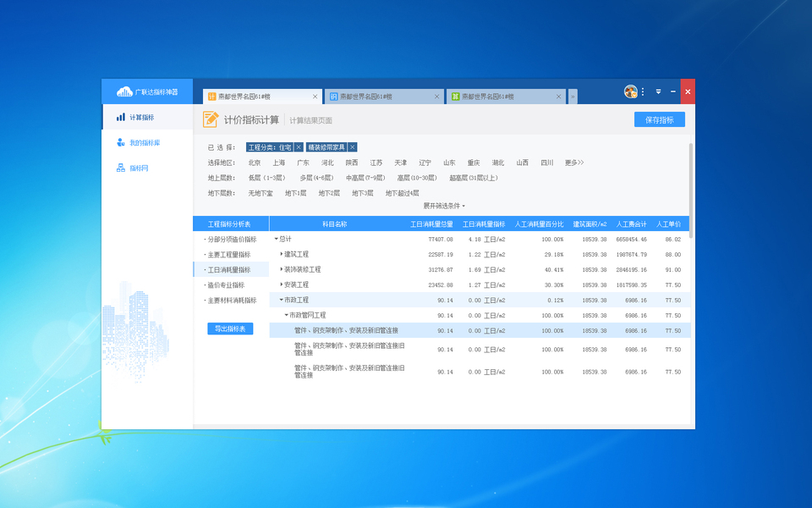The image size is (812, 508).
Task: Filter region by 广东
Action: point(303,163)
